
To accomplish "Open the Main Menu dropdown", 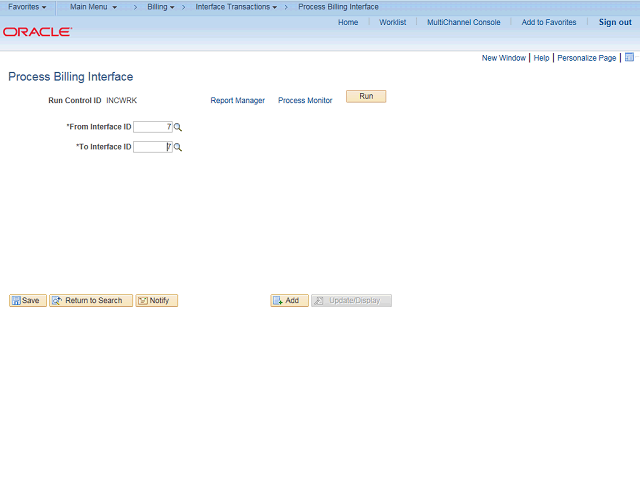I will [93, 7].
